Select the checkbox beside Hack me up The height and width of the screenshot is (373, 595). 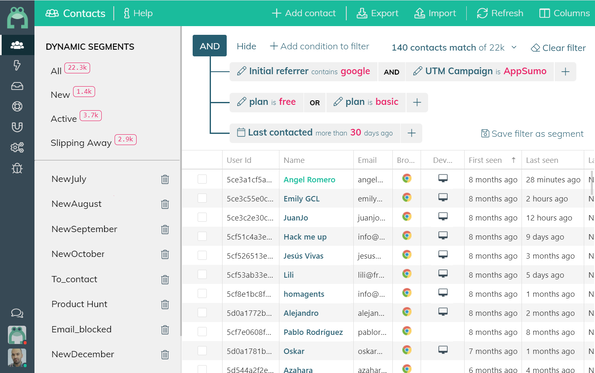click(202, 236)
